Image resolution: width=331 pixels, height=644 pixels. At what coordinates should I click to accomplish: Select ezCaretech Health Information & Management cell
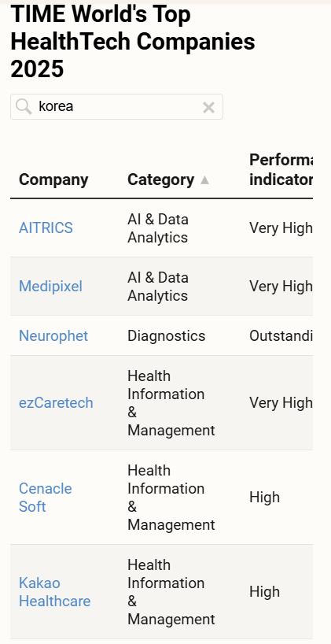(171, 403)
